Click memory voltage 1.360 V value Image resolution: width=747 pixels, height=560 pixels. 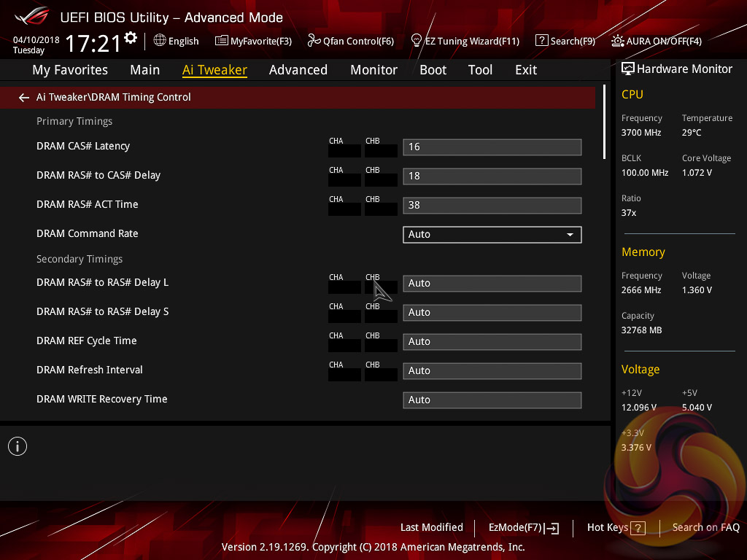[x=697, y=290]
